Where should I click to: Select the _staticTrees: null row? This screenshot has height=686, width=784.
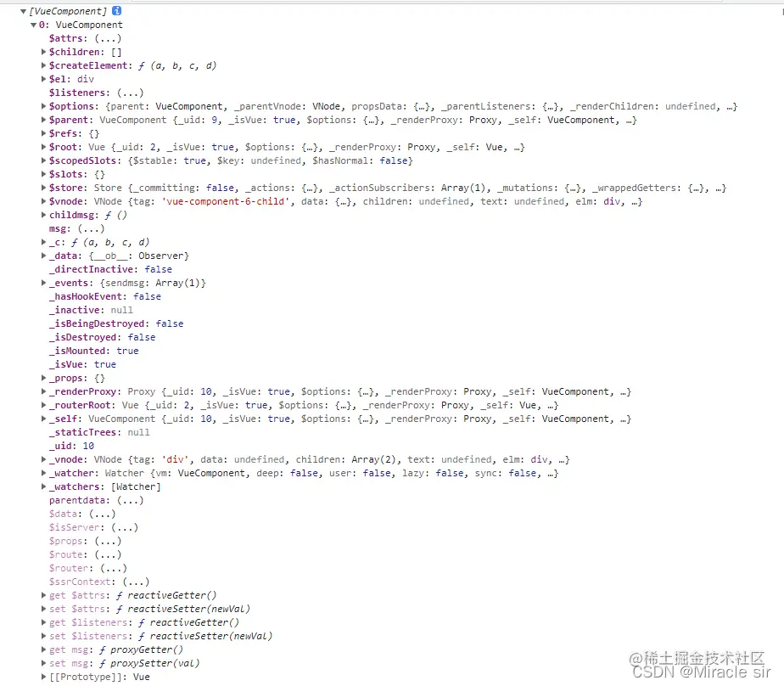pos(99,432)
